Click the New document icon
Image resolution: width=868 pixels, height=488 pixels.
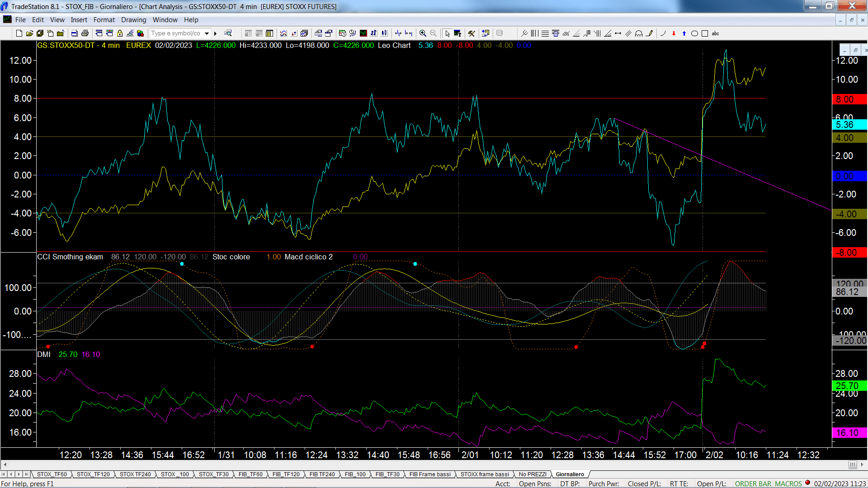19,33
